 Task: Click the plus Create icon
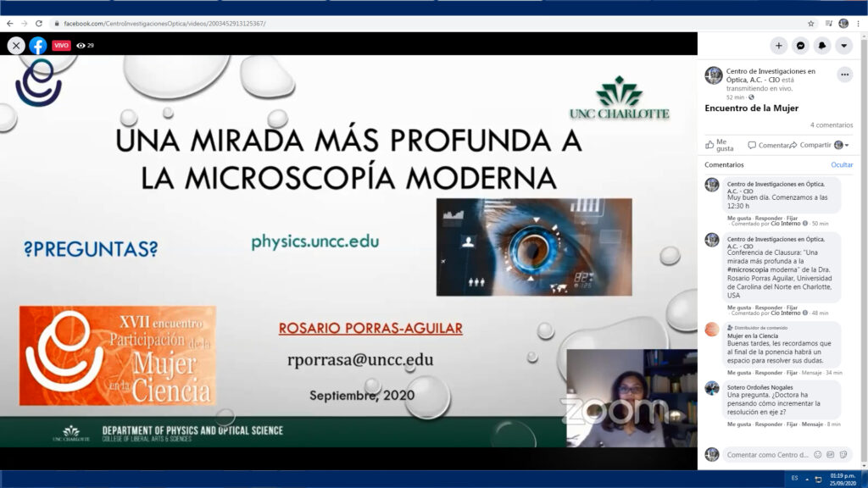pos(779,46)
